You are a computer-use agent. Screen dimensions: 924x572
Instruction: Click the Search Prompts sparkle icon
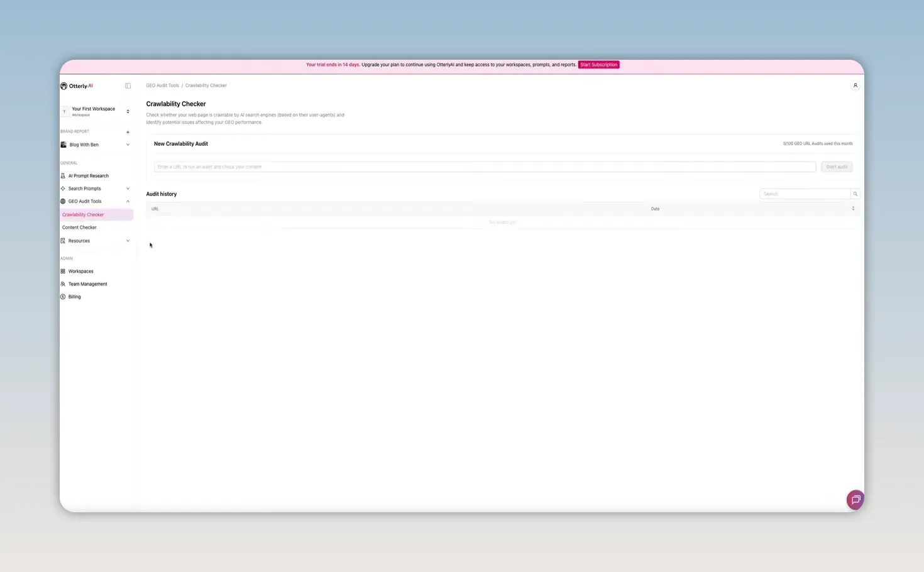pos(63,189)
